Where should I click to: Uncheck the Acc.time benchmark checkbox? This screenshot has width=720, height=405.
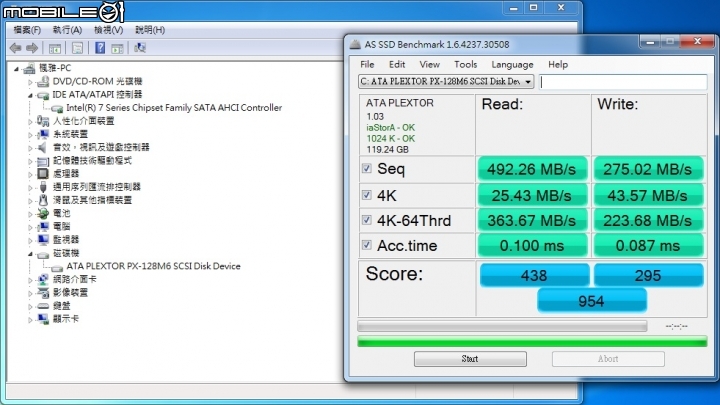366,244
